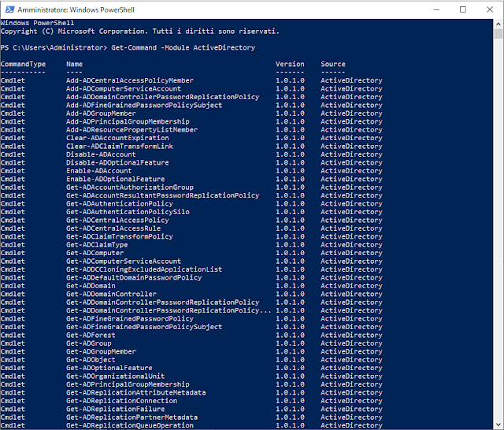This screenshot has height=430, width=504.
Task: Select 'Get-ADOptionalFeature' cmdlet name
Action: tap(109, 369)
